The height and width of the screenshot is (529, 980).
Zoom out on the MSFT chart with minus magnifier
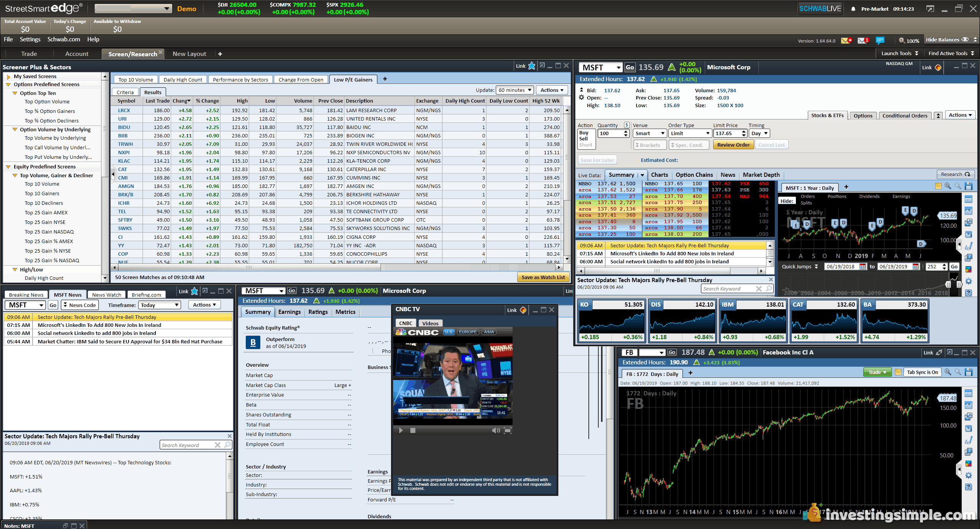pyautogui.click(x=958, y=186)
